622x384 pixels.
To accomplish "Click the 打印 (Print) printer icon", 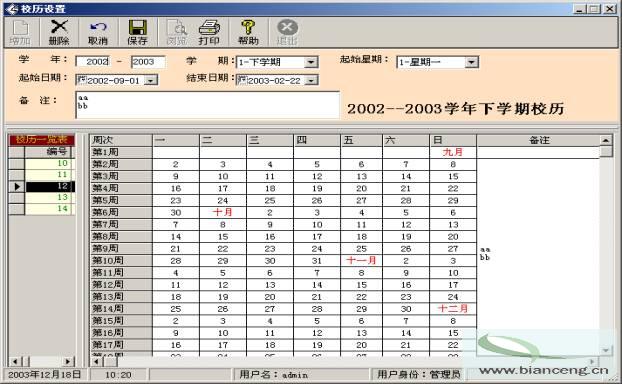I will [x=209, y=28].
